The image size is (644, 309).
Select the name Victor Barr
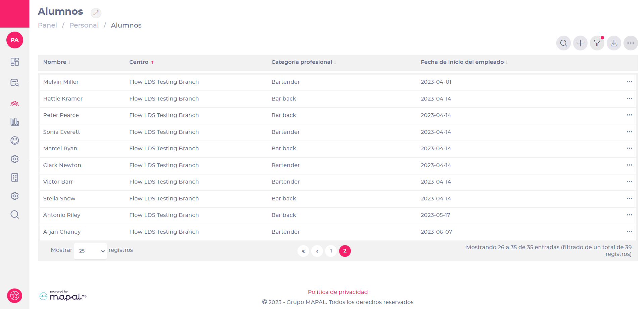[58, 182]
